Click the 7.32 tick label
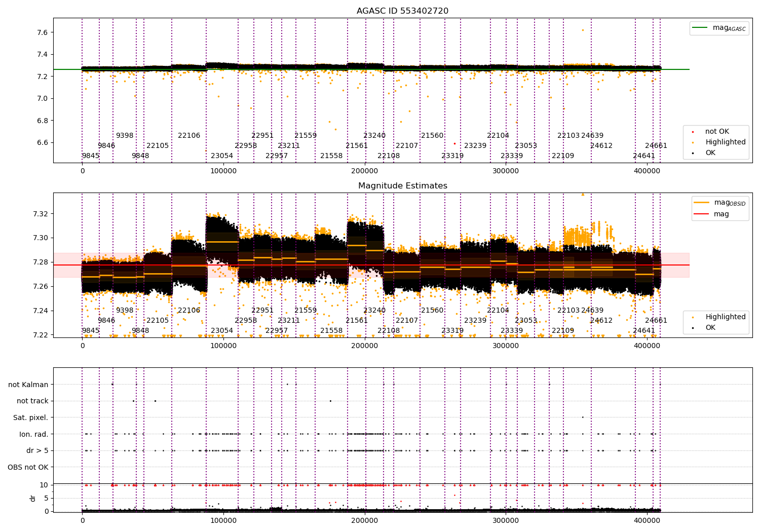 [41, 214]
